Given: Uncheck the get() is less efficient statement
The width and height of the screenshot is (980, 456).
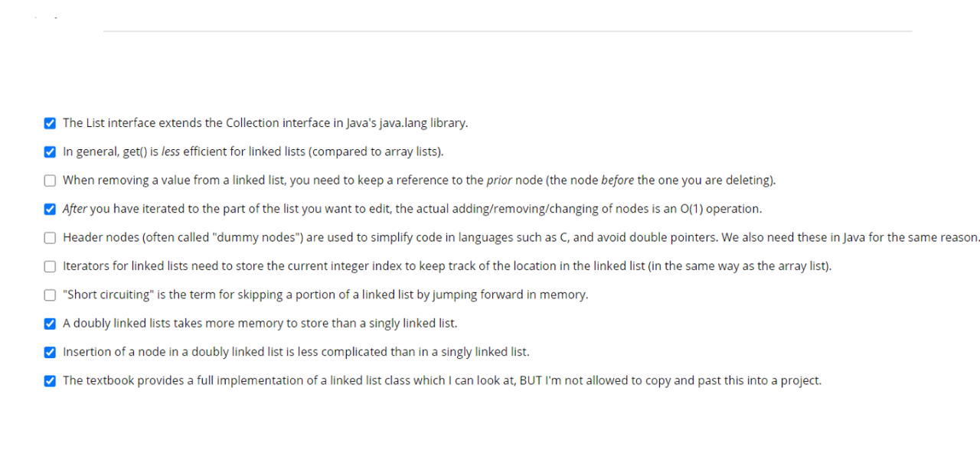Looking at the screenshot, I should coord(50,151).
